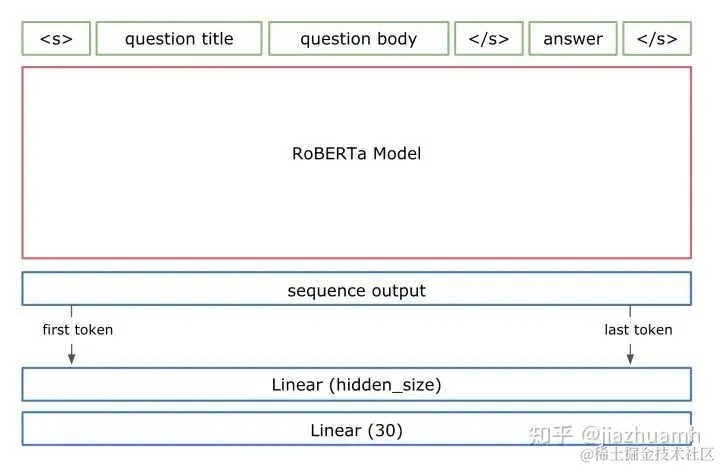This screenshot has width=720, height=468.
Task: Click the arrowhead below last token
Action: coord(631,357)
